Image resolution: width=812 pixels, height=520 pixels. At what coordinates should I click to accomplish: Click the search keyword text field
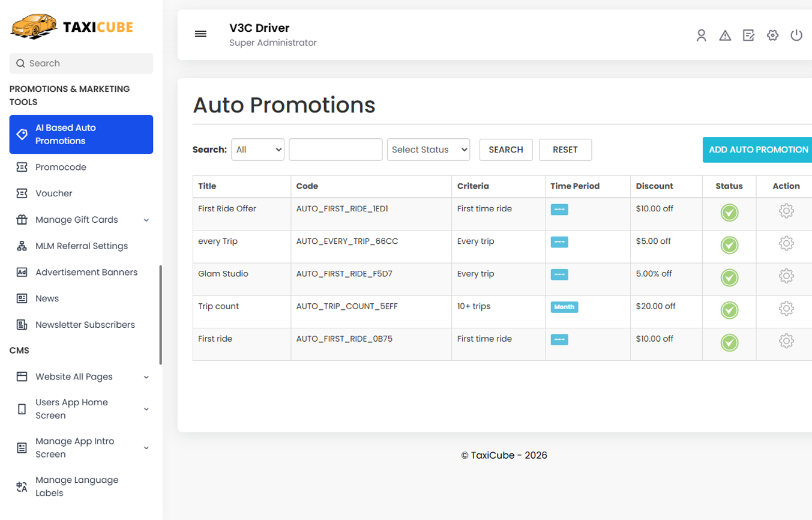[335, 150]
